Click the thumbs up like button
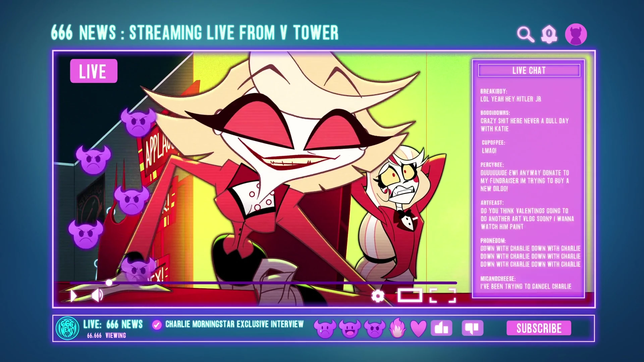 [x=441, y=328]
